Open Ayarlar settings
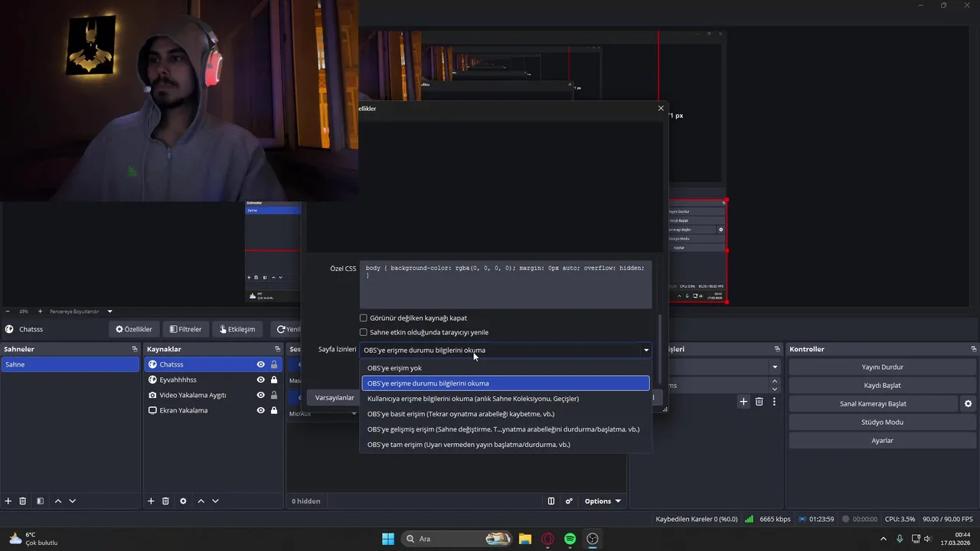Image resolution: width=980 pixels, height=551 pixels. 882,441
